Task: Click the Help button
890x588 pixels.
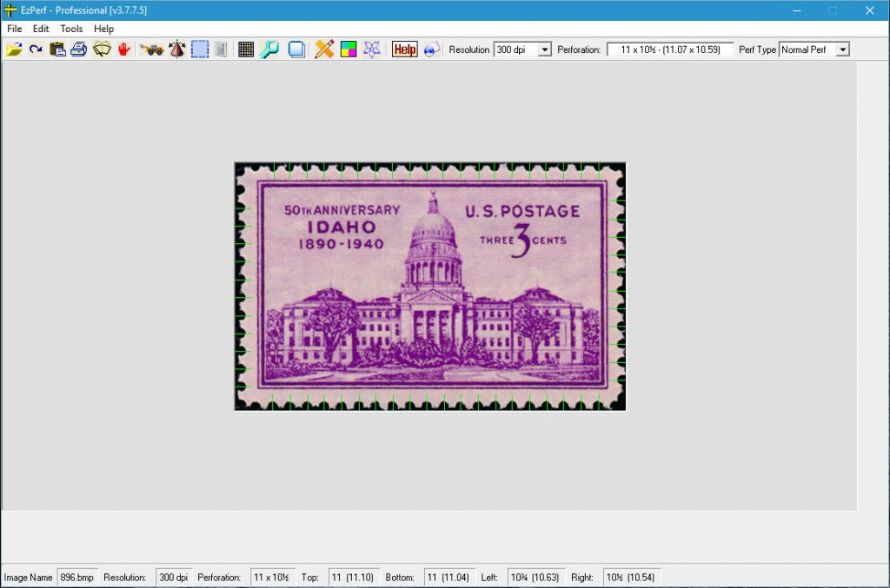Action: coord(403,50)
